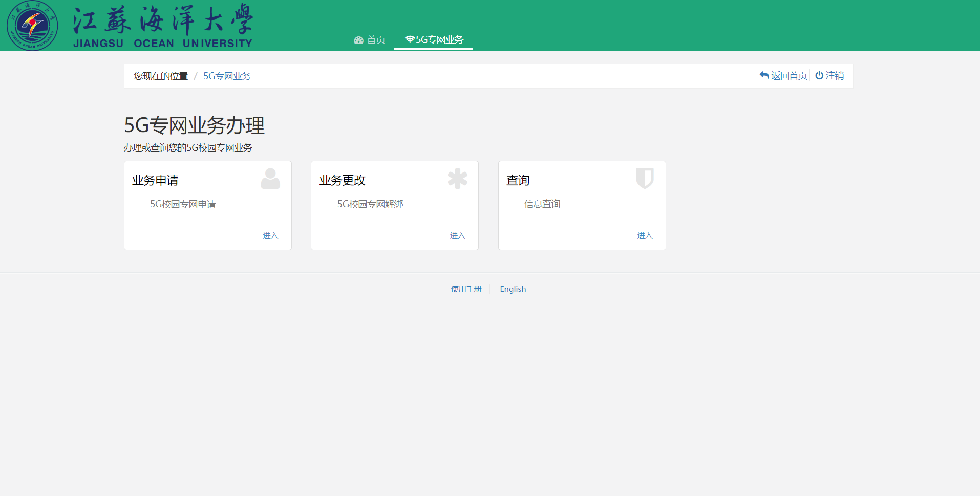Click 进入 in the 业务更改 card
The image size is (980, 496).
[x=457, y=235]
